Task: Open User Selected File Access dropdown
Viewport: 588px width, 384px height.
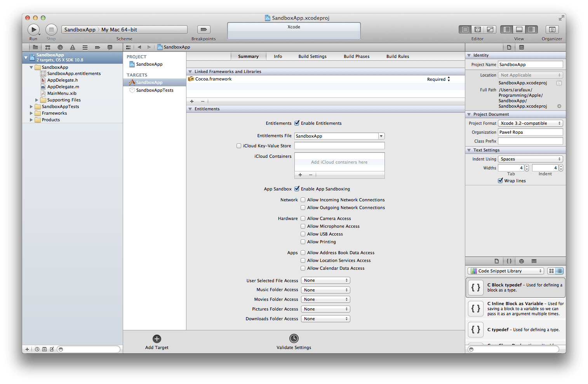Action: (325, 280)
